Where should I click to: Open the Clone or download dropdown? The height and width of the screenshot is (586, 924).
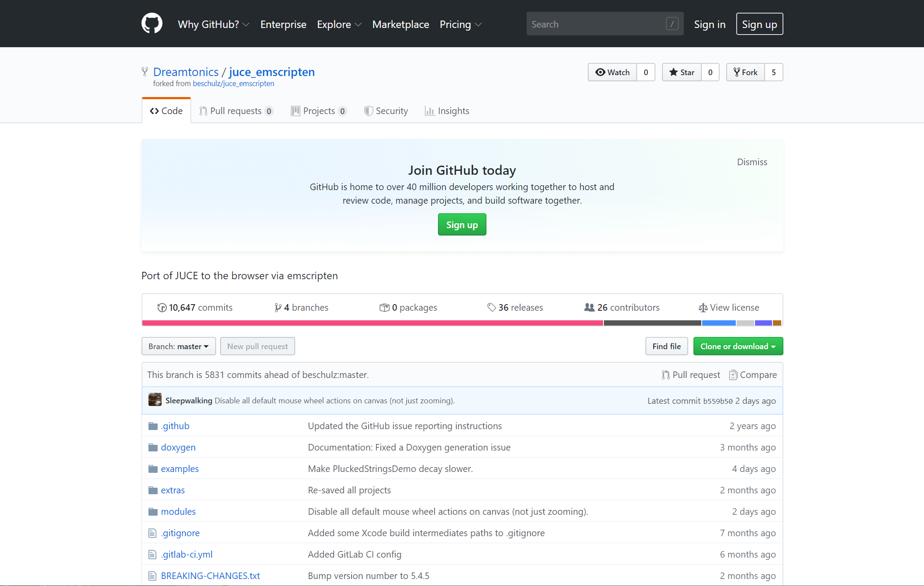(x=738, y=346)
